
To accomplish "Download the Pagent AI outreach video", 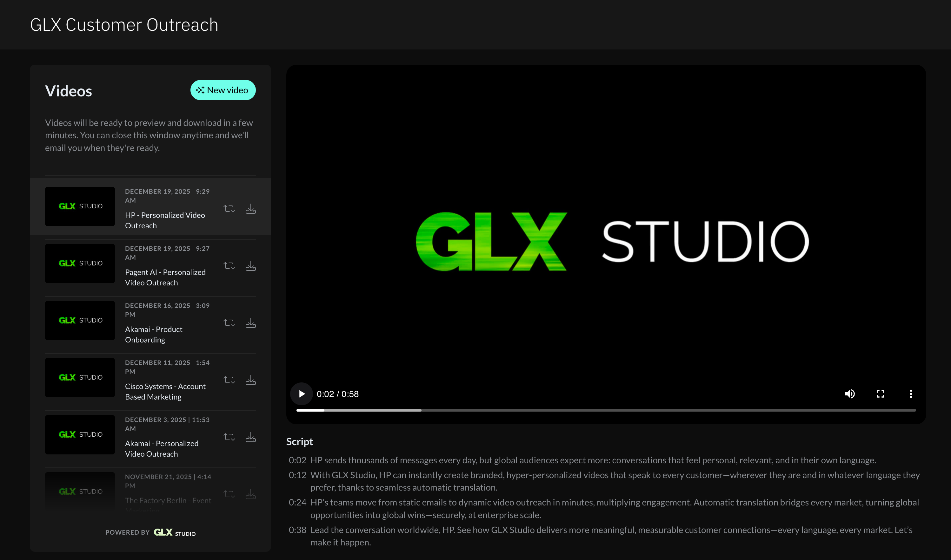I will pyautogui.click(x=250, y=266).
